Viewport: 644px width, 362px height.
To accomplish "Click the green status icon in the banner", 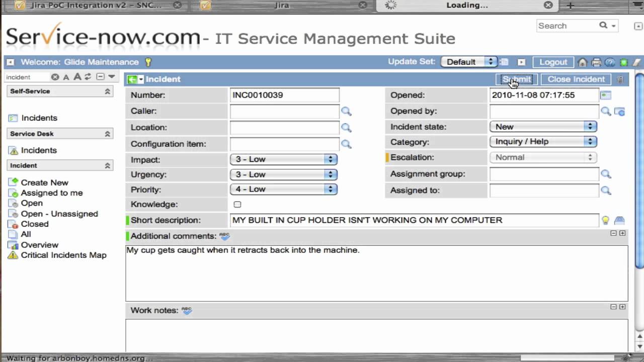I will pos(623,62).
